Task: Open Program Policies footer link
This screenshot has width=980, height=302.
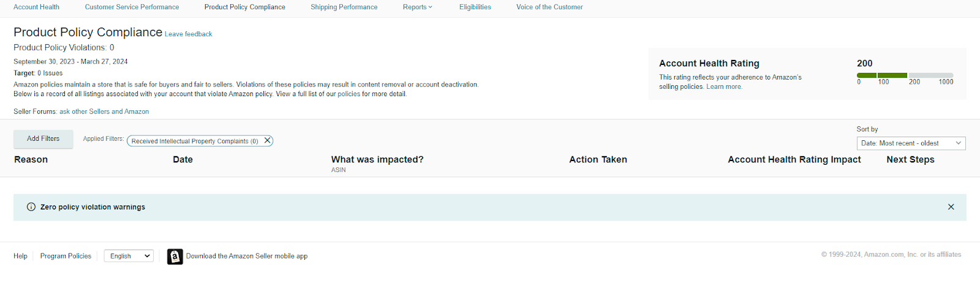Action: pyautogui.click(x=66, y=256)
